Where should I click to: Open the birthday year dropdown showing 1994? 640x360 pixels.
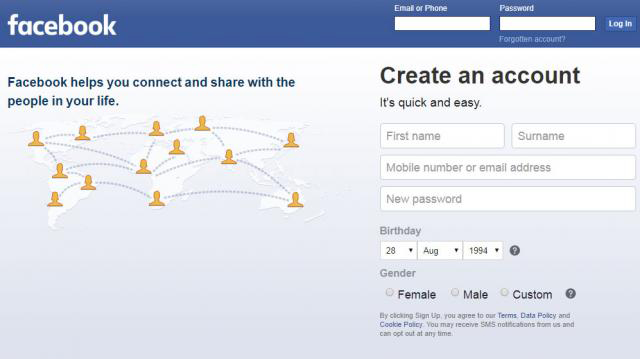coord(483,251)
